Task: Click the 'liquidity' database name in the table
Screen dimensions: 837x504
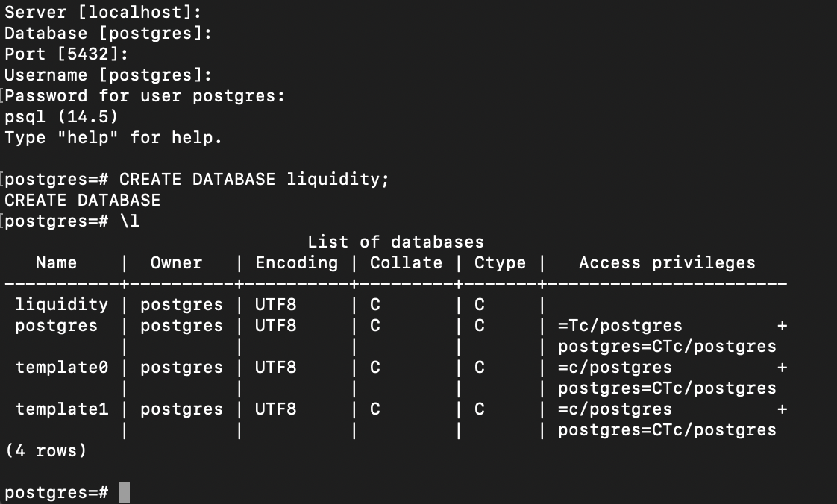Action: point(61,305)
